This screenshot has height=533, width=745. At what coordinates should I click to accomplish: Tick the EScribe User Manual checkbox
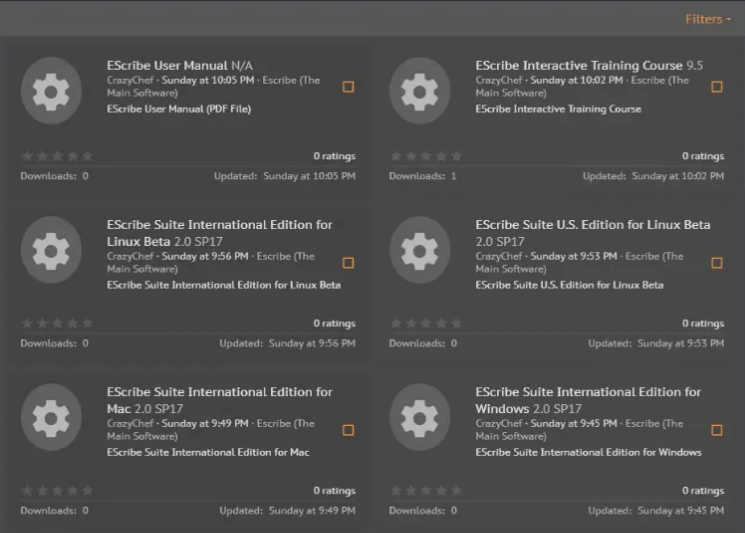point(348,86)
